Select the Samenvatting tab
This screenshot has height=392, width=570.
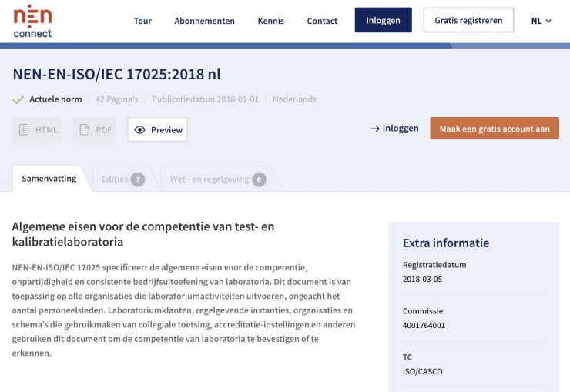[49, 179]
